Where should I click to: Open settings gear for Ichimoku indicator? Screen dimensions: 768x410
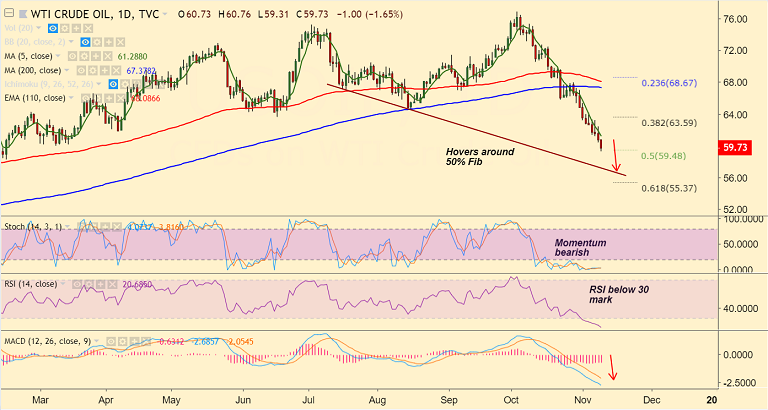point(125,84)
